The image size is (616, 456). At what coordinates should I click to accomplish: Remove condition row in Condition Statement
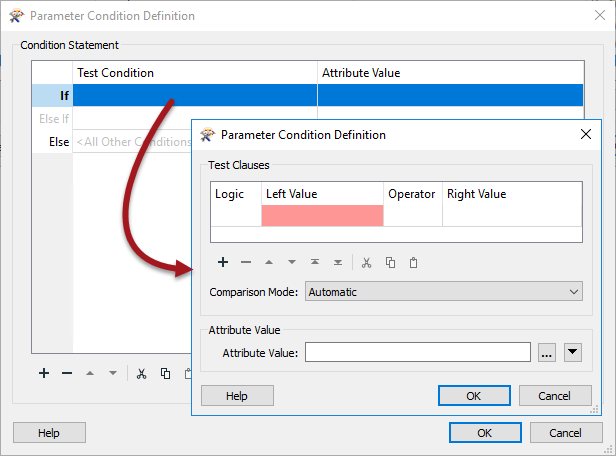coord(67,373)
